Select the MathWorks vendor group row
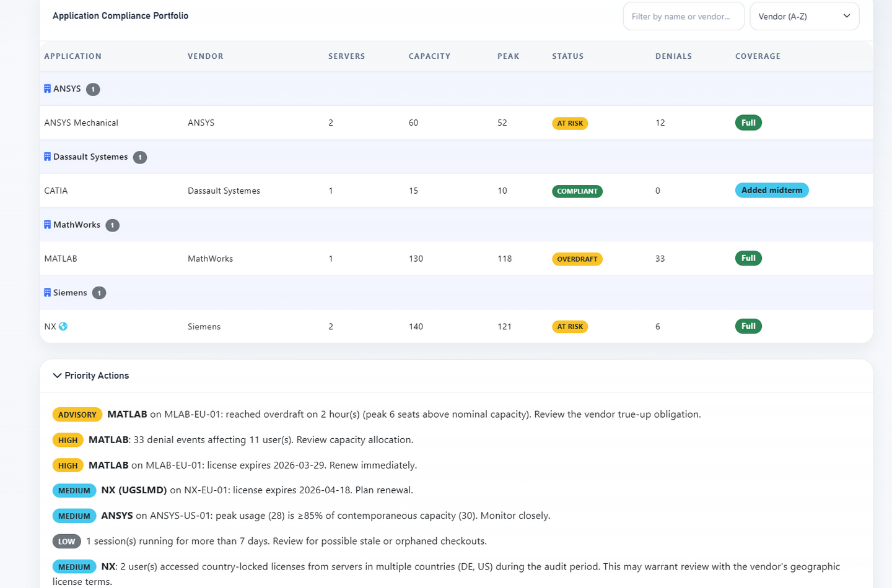This screenshot has width=892, height=588. click(x=456, y=225)
